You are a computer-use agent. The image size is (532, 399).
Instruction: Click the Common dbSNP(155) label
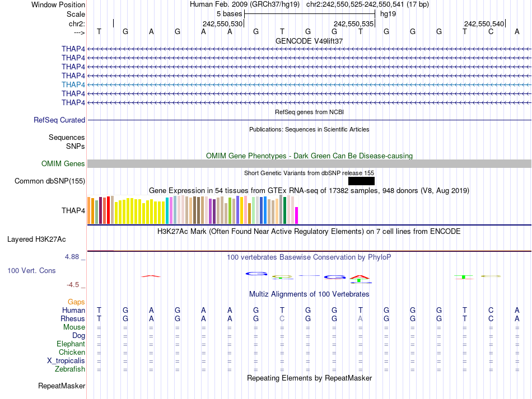(x=50, y=181)
